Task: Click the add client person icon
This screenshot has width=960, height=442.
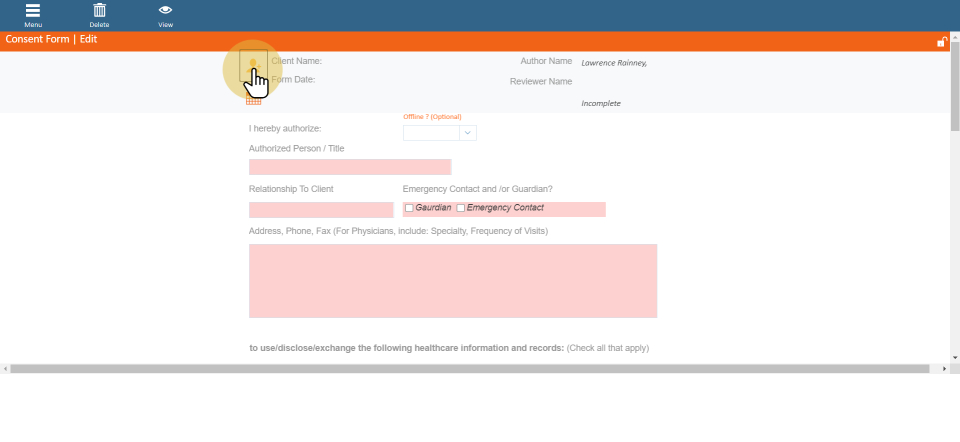Action: point(253,66)
